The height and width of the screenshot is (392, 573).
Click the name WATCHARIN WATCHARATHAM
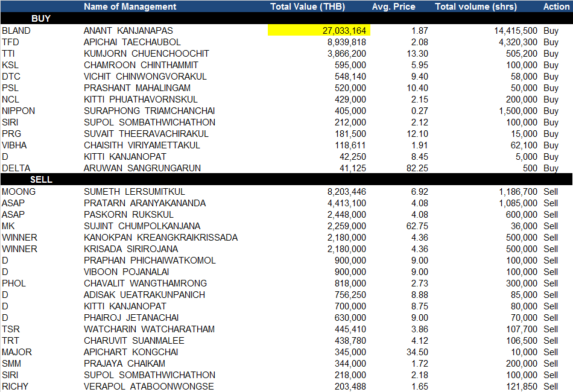pyautogui.click(x=149, y=329)
